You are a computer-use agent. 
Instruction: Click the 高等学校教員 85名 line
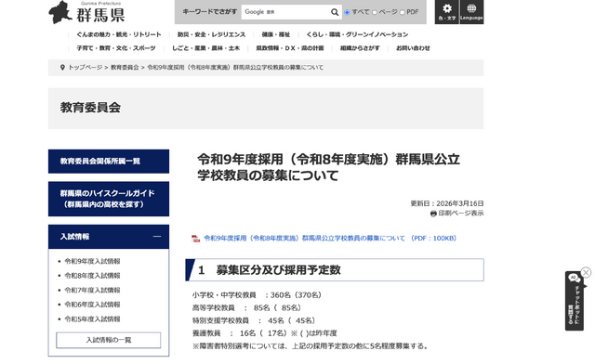point(247,308)
